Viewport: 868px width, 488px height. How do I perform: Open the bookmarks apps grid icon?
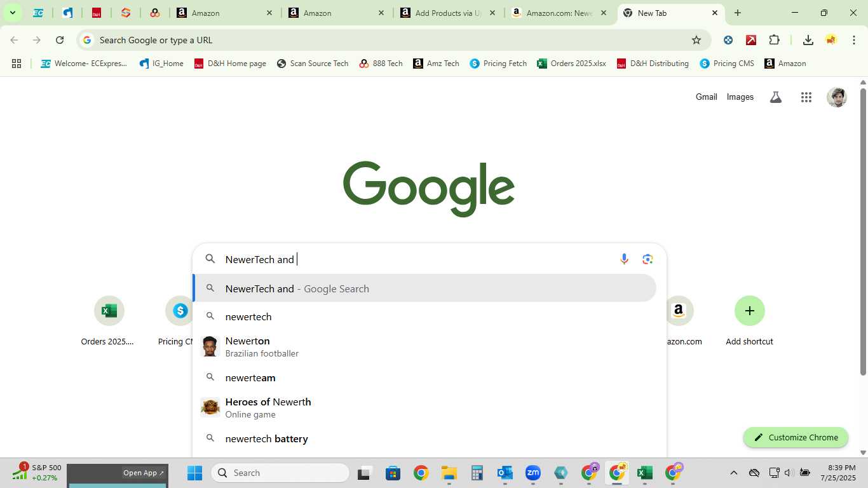(x=17, y=64)
